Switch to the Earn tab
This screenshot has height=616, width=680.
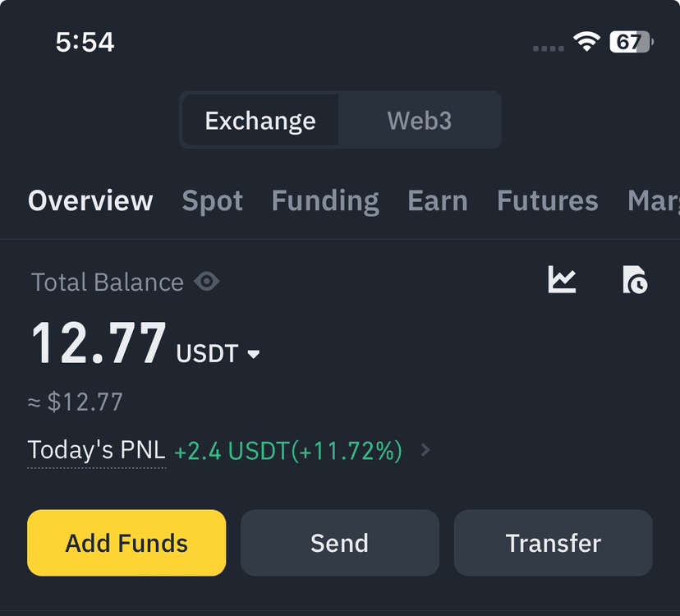(438, 201)
